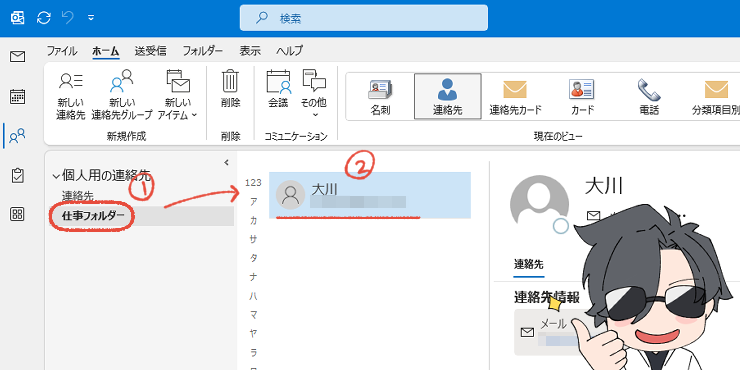Switch to the フォルダー ribbon tab
The height and width of the screenshot is (370, 740).
202,50
